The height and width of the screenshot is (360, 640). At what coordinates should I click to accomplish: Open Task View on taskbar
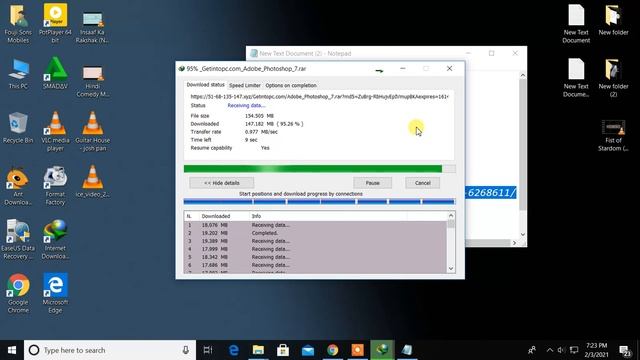pos(208,350)
